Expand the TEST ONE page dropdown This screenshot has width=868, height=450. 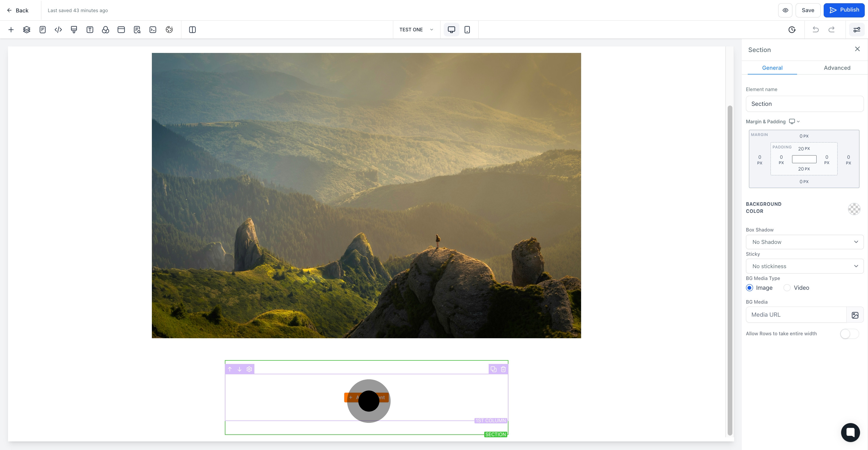click(x=417, y=30)
